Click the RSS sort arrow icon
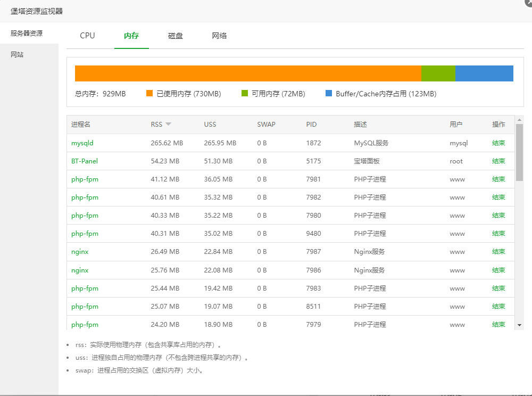Screen dimensions: 532x396 click(x=168, y=124)
